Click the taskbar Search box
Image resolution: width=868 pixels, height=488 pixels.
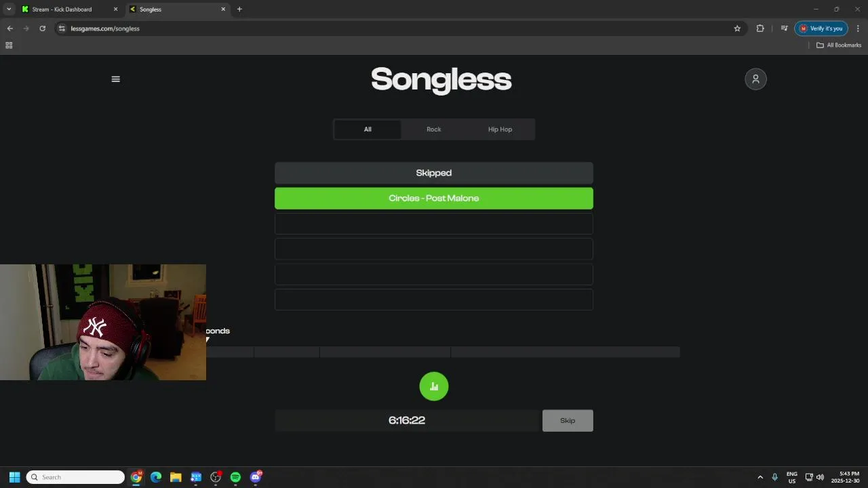[75, 477]
